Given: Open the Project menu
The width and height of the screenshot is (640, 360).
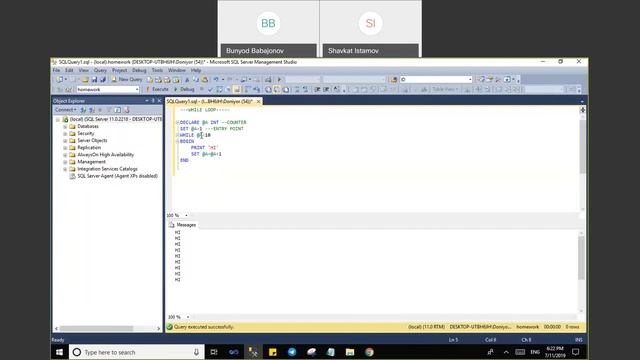Looking at the screenshot, I should 120,70.
